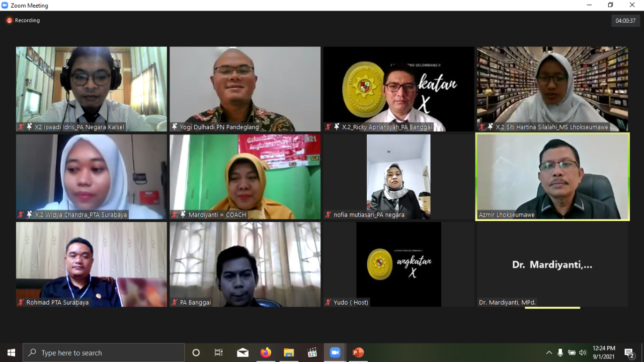Image resolution: width=644 pixels, height=362 pixels.
Task: Launch Firefox from the taskbar
Action: point(266,352)
